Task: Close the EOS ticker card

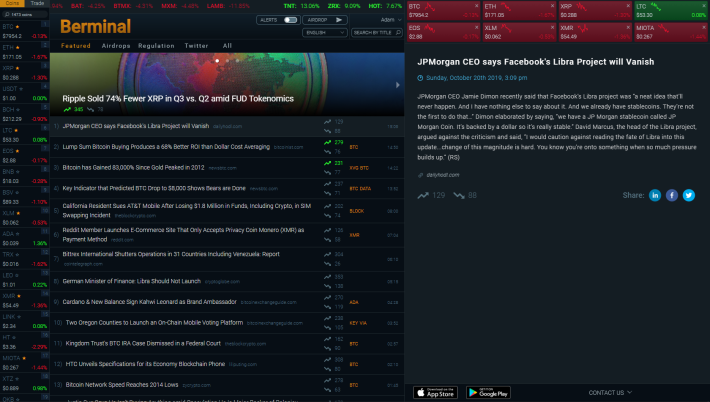Action: (476, 28)
